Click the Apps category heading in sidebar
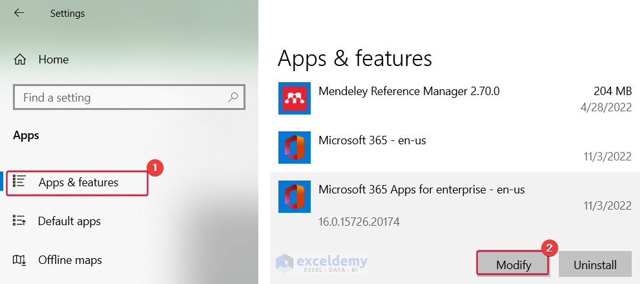 pos(26,135)
